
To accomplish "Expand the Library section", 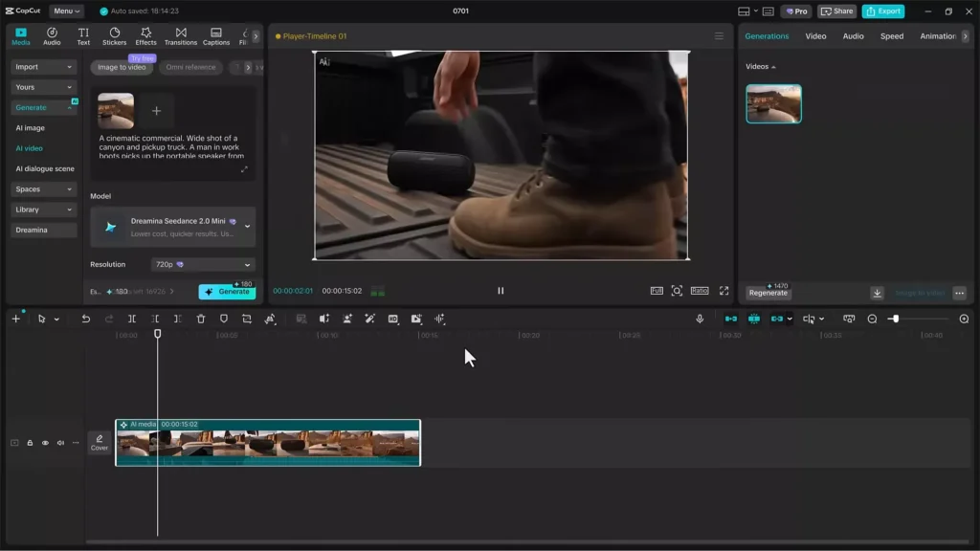I will (43, 209).
